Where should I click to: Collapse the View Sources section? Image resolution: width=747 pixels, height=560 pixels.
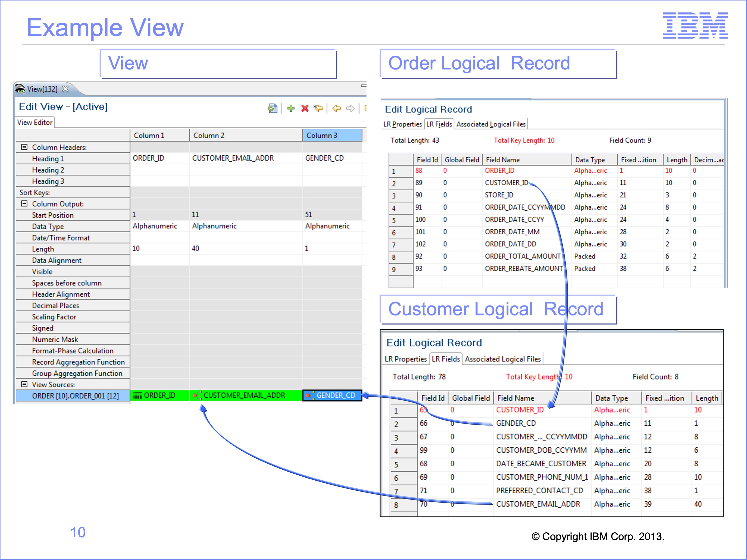24,384
